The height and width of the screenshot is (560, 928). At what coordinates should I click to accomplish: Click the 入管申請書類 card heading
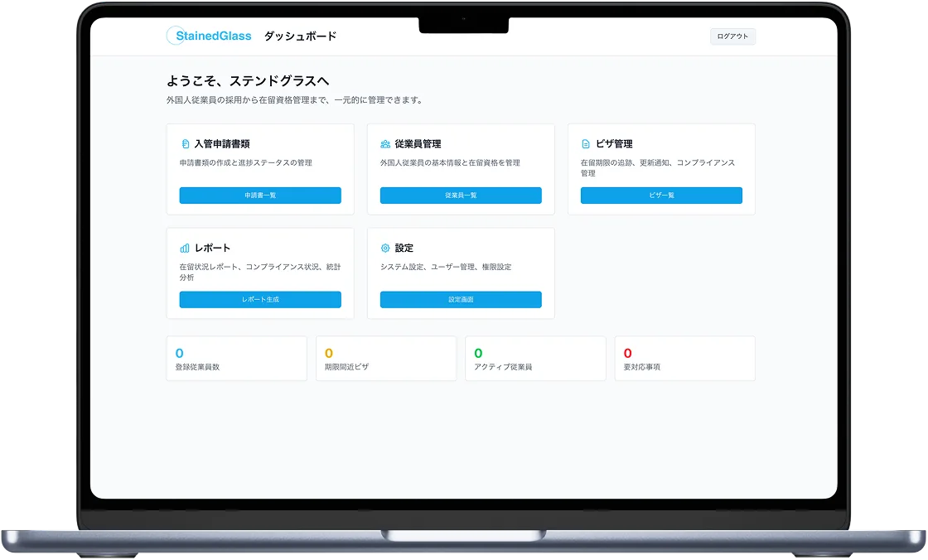click(x=222, y=144)
